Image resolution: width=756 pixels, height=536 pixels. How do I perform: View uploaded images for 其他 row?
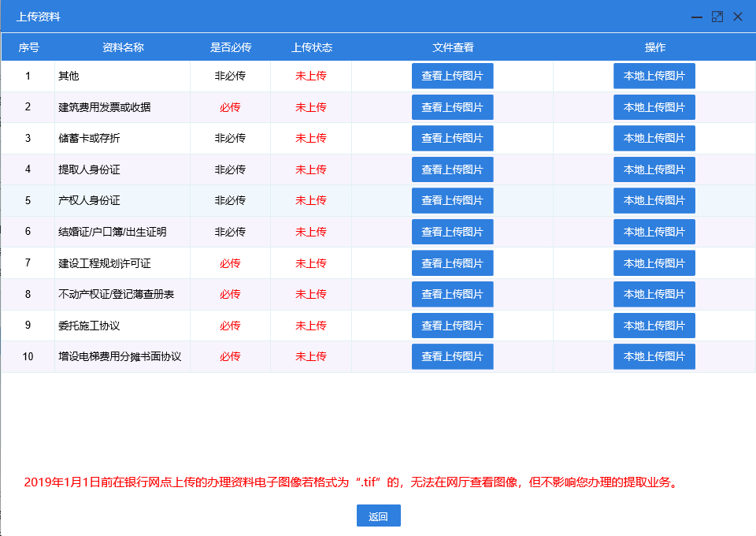pos(452,76)
